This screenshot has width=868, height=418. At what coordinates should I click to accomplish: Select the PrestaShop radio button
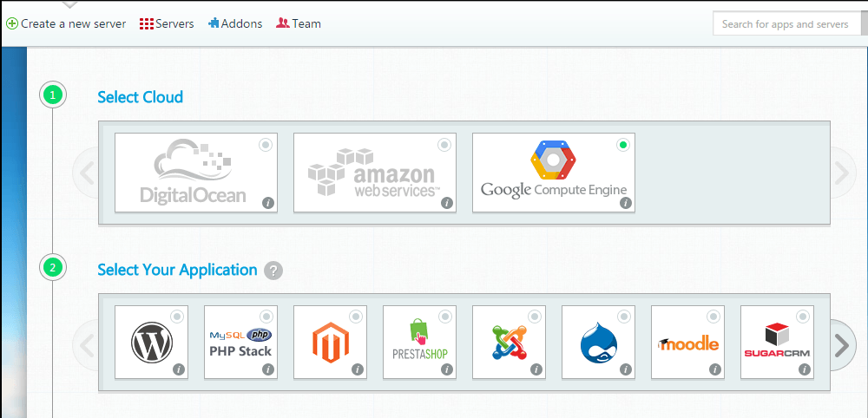pos(445,317)
